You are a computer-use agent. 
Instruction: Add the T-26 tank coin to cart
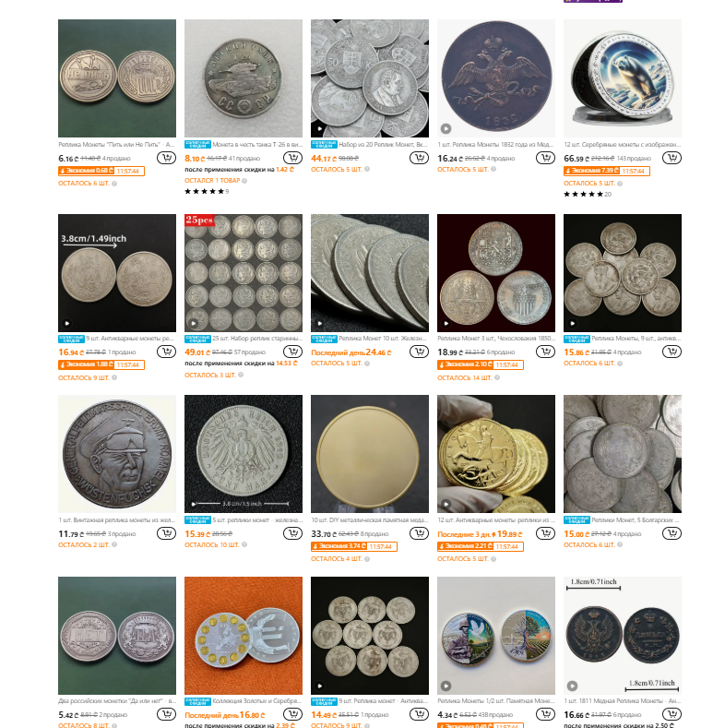292,159
